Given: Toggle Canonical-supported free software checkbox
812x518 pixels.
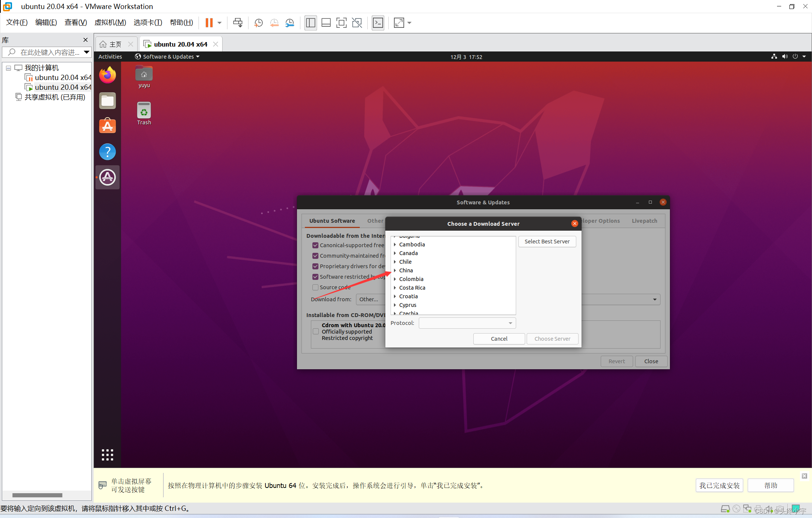Looking at the screenshot, I should pyautogui.click(x=315, y=245).
